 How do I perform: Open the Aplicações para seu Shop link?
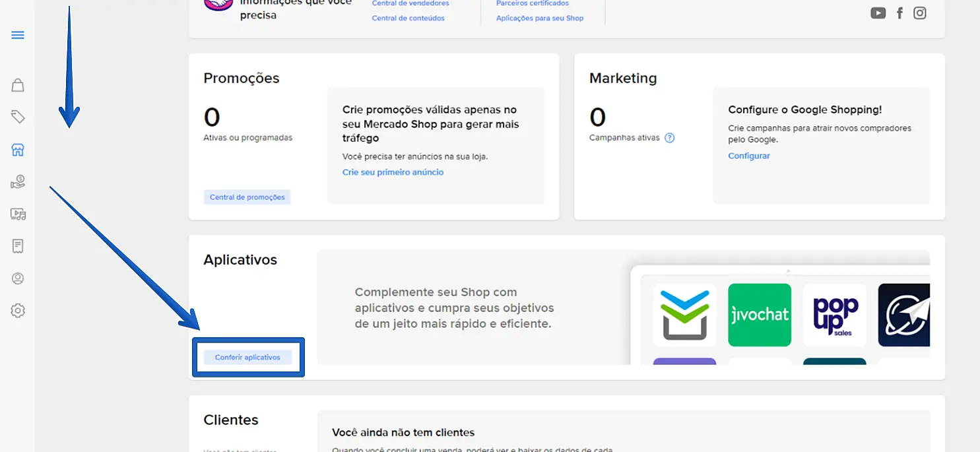(540, 18)
